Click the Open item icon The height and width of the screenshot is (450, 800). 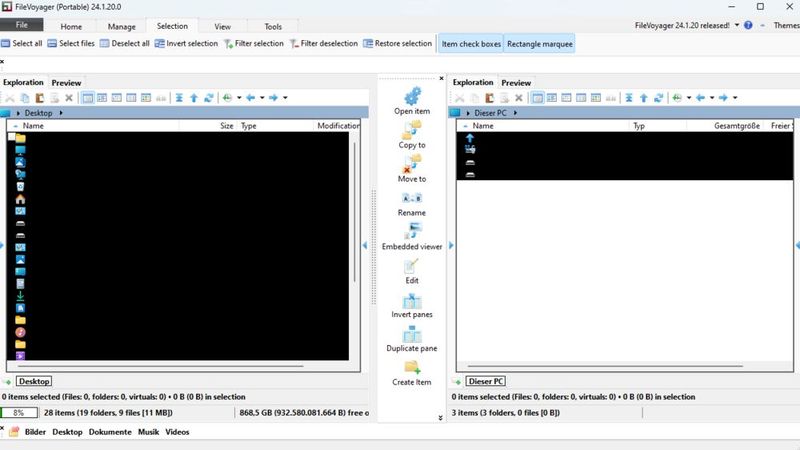pyautogui.click(x=412, y=96)
